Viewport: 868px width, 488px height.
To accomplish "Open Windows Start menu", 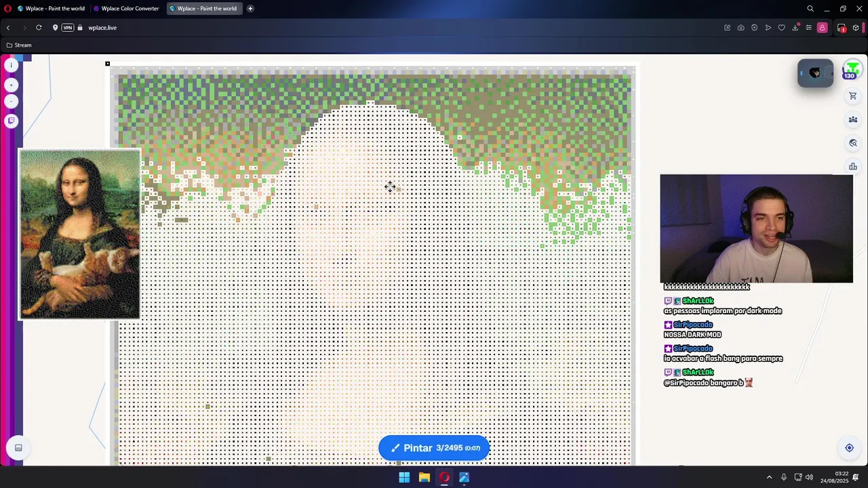I will 404,477.
